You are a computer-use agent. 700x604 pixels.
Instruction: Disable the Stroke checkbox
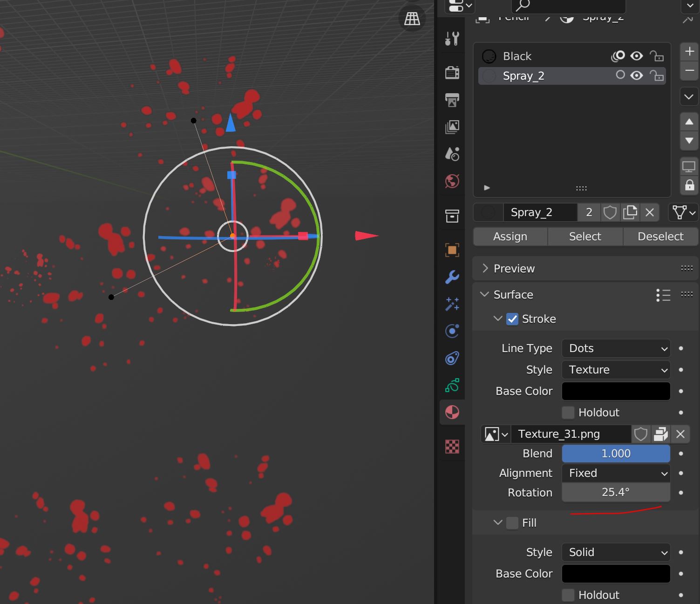point(512,319)
